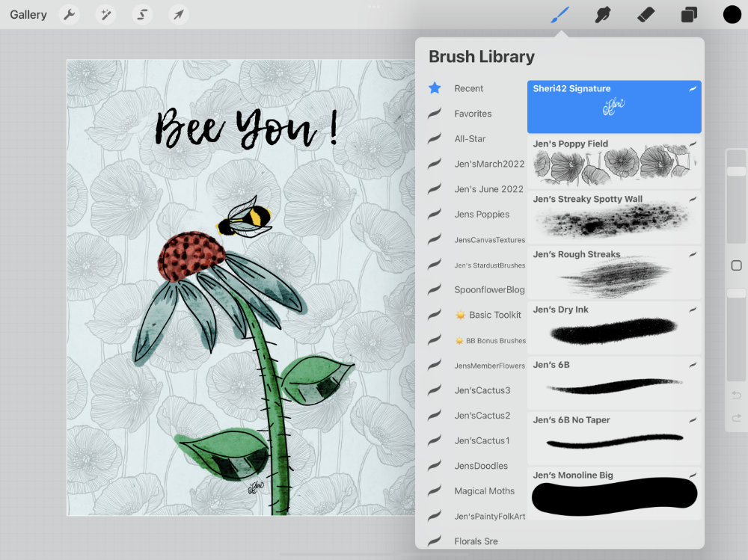Choose the Eraser tool
Screen dimensions: 748x560
tap(646, 15)
